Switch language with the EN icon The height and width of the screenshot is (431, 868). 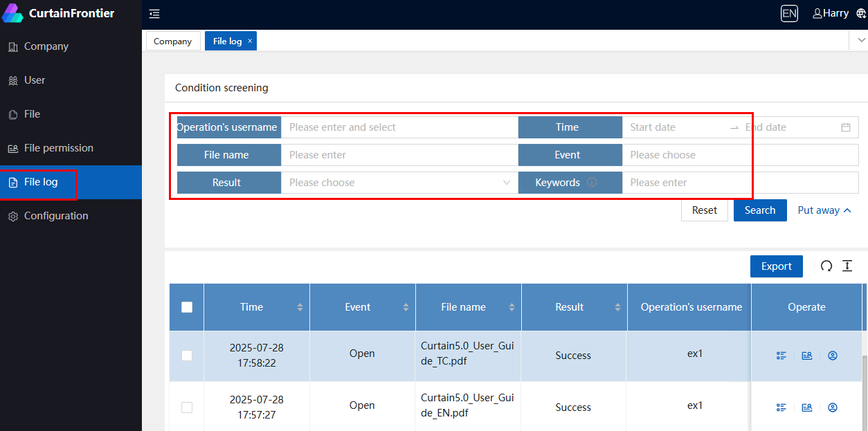tap(789, 13)
